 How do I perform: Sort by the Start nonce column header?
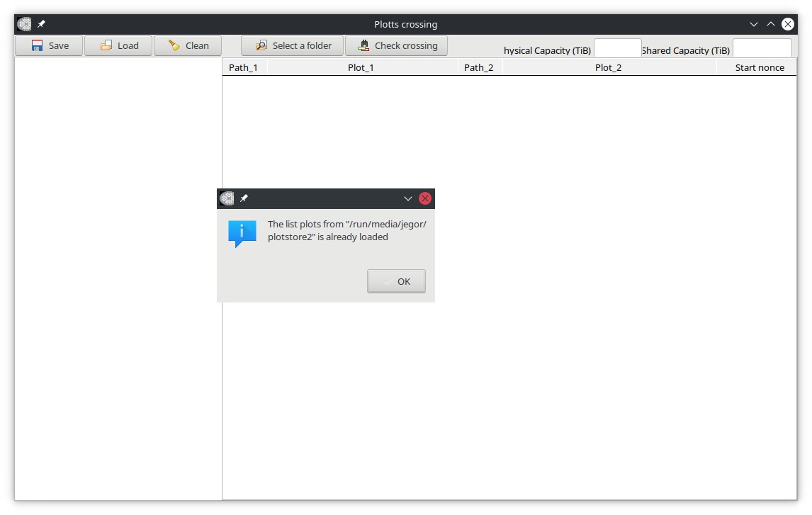[x=757, y=67]
